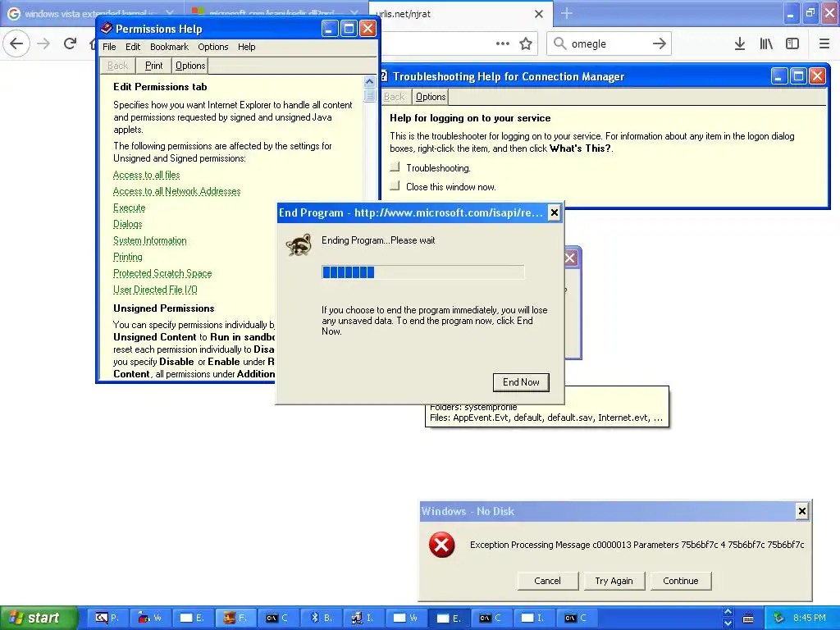Select the Troubleshooting. option box
The width and height of the screenshot is (840, 630).
[x=395, y=167]
